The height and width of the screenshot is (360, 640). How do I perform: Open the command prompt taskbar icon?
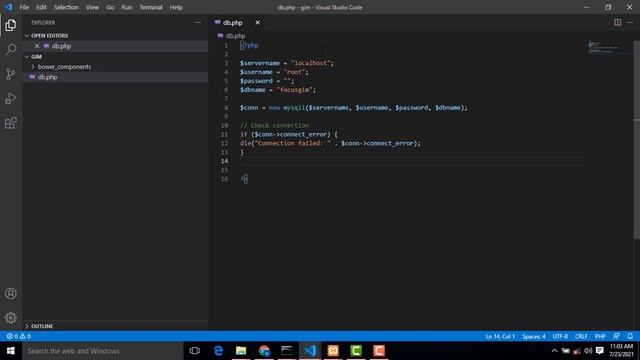[x=287, y=351]
